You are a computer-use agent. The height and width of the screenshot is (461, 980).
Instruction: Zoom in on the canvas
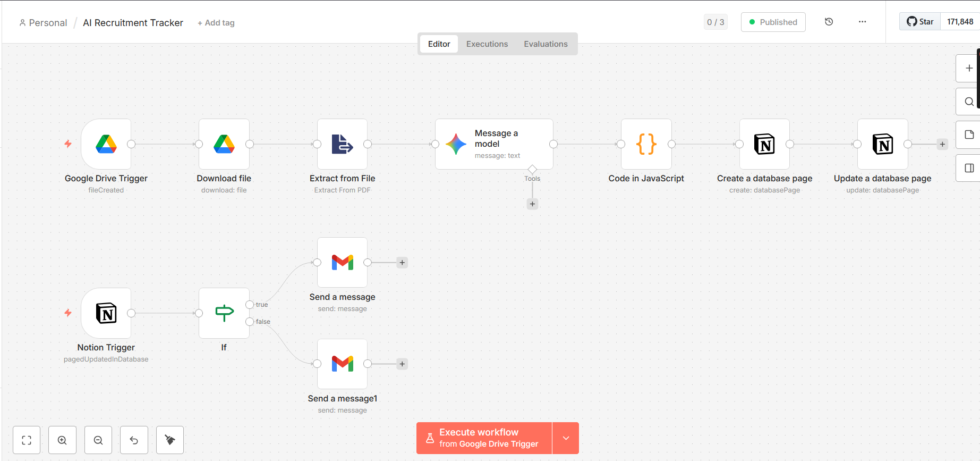point(62,440)
